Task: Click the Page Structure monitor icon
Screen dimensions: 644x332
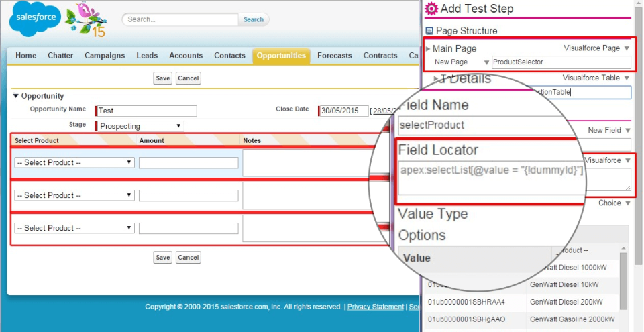Action: point(429,31)
